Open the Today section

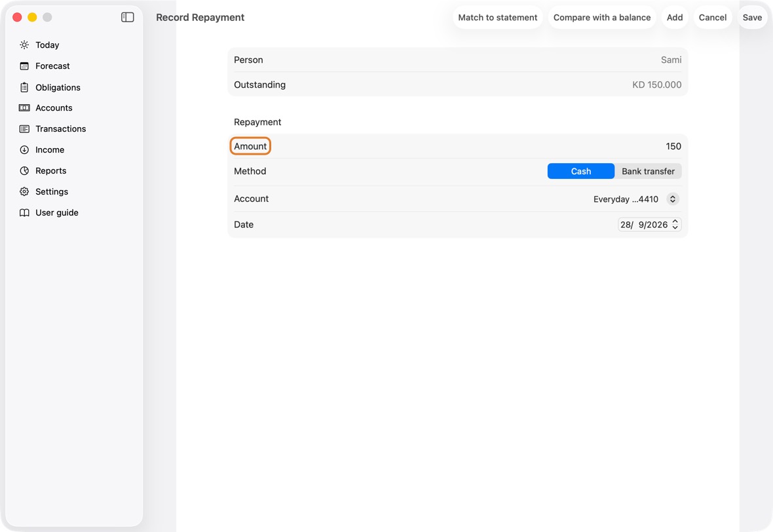pyautogui.click(x=47, y=45)
